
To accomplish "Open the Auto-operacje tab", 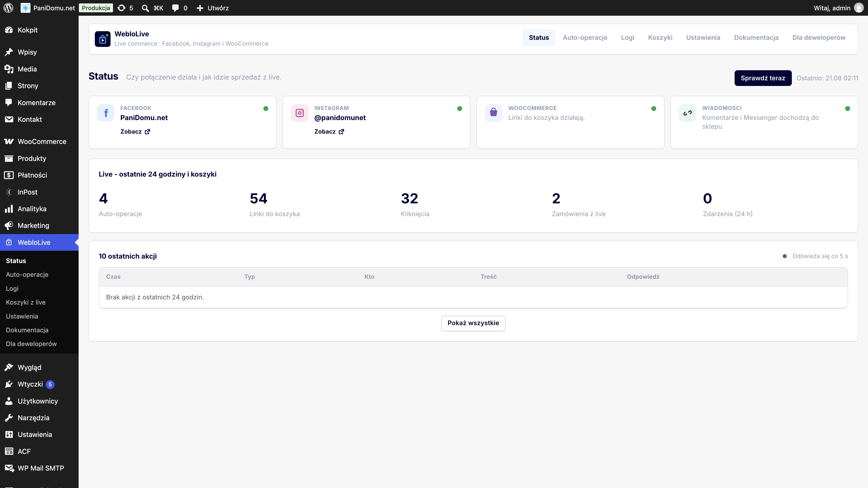I will click(585, 38).
